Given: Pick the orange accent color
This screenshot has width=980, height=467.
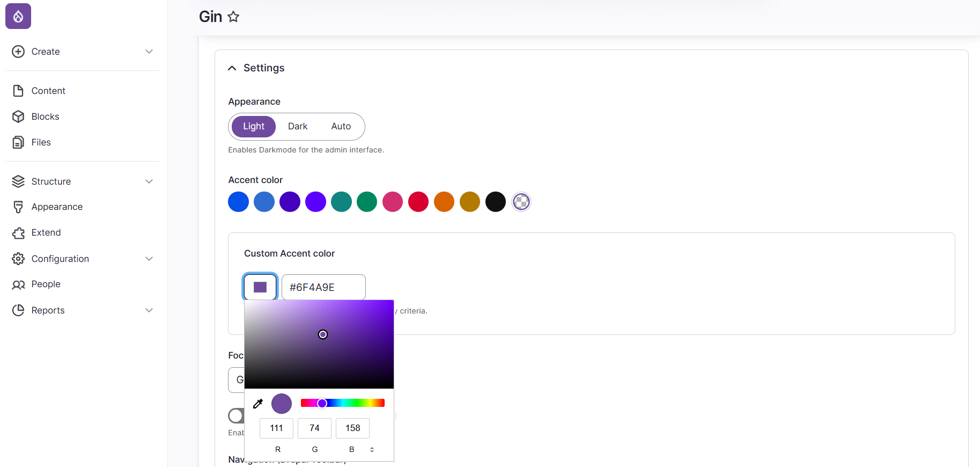Looking at the screenshot, I should [444, 202].
